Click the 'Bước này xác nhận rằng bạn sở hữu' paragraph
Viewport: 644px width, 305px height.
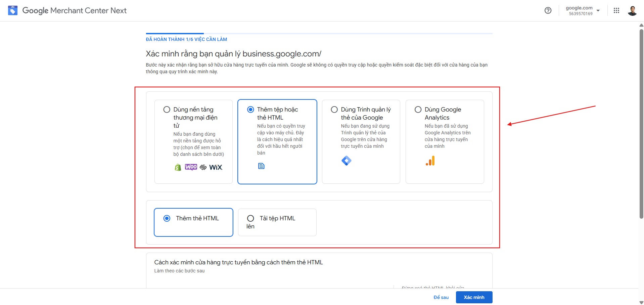tap(317, 68)
